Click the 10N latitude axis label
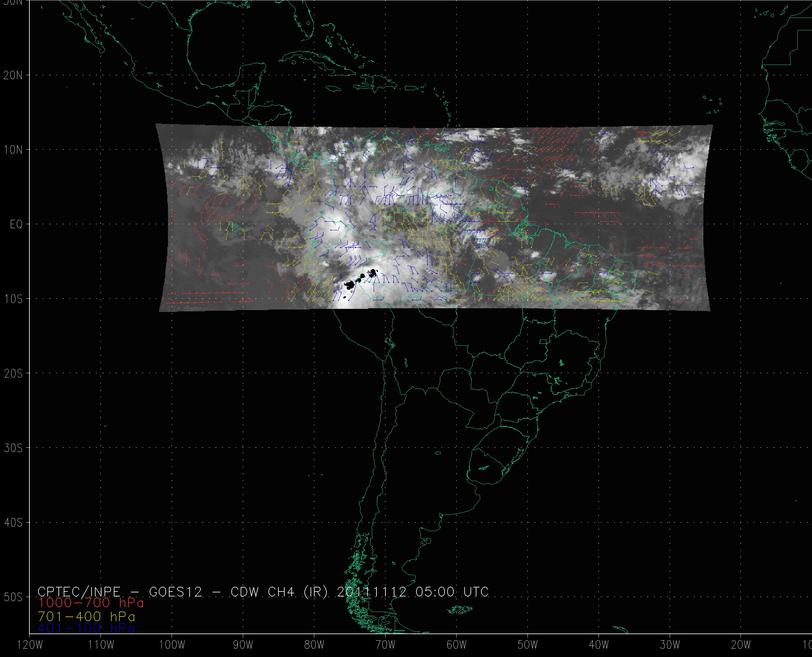Image resolution: width=812 pixels, height=657 pixels. (x=13, y=150)
